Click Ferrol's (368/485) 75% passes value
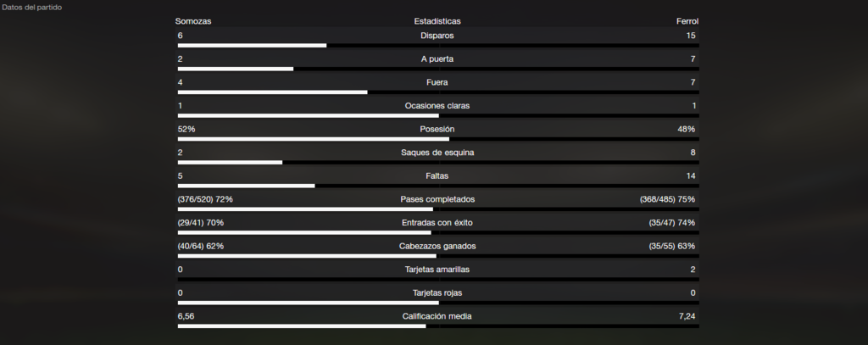The image size is (868, 345). (668, 199)
